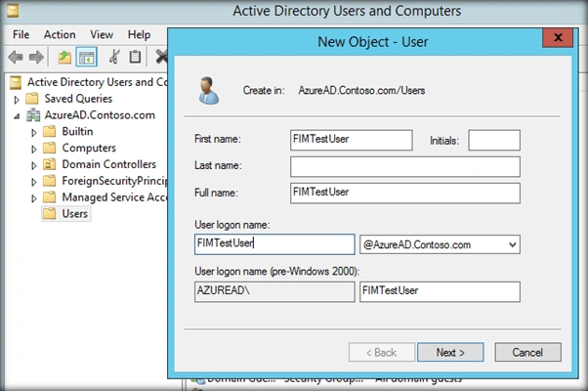
Task: Click the Domain Controllers folder icon
Action: [49, 164]
